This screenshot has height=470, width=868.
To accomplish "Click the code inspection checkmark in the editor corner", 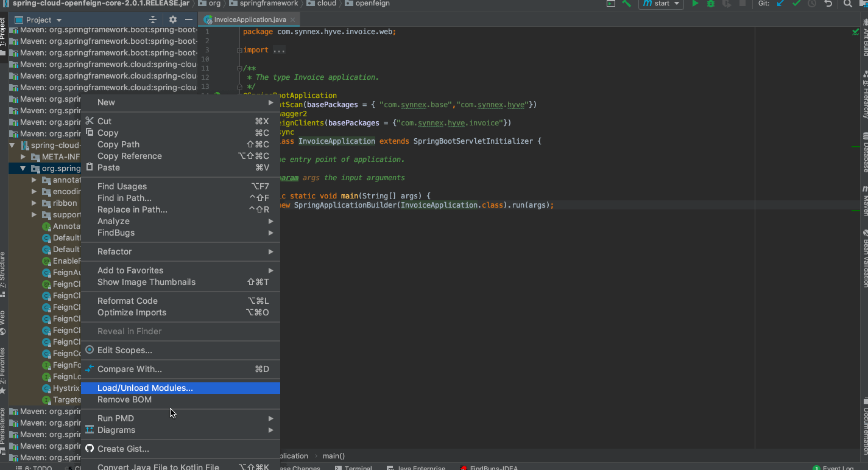I will 856,32.
